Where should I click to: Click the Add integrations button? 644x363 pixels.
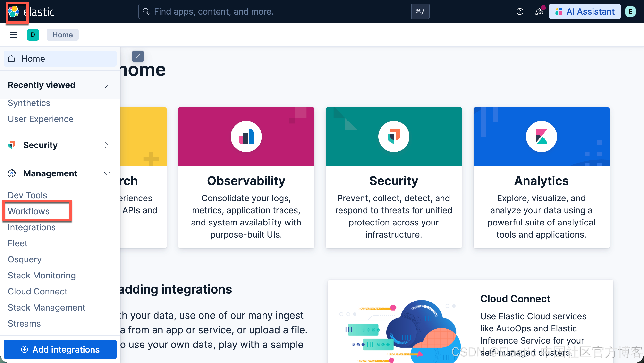tap(60, 349)
